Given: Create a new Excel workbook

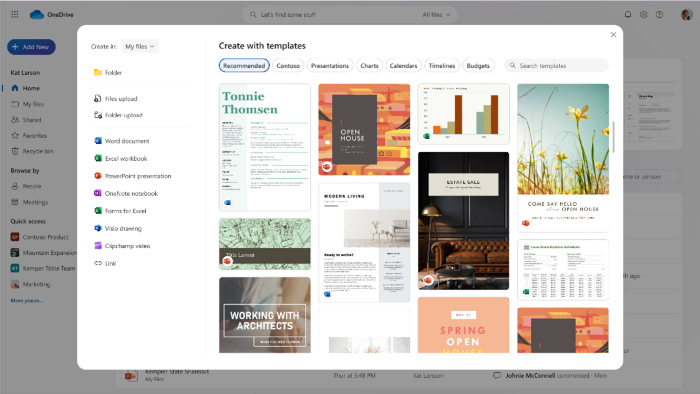Looking at the screenshot, I should (121, 158).
